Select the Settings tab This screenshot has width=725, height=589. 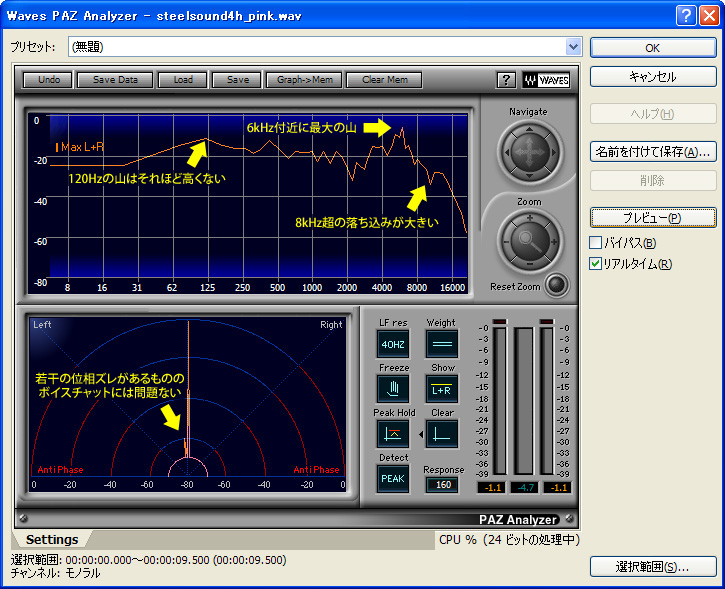[52, 540]
